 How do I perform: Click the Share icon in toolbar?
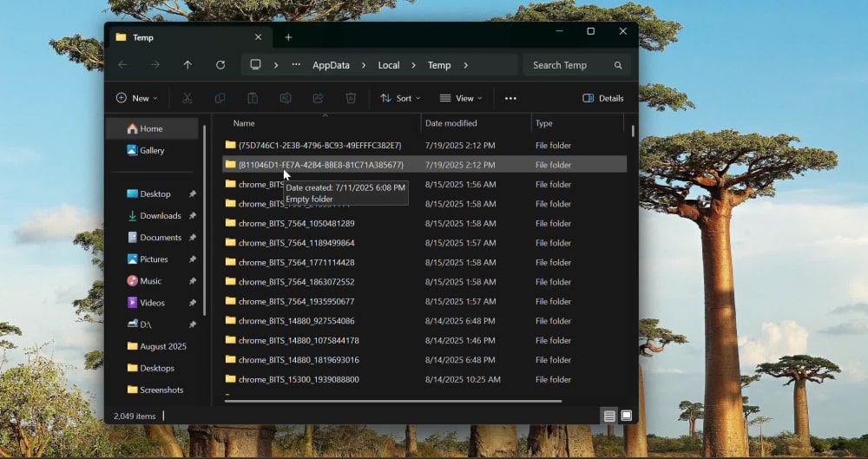point(318,98)
